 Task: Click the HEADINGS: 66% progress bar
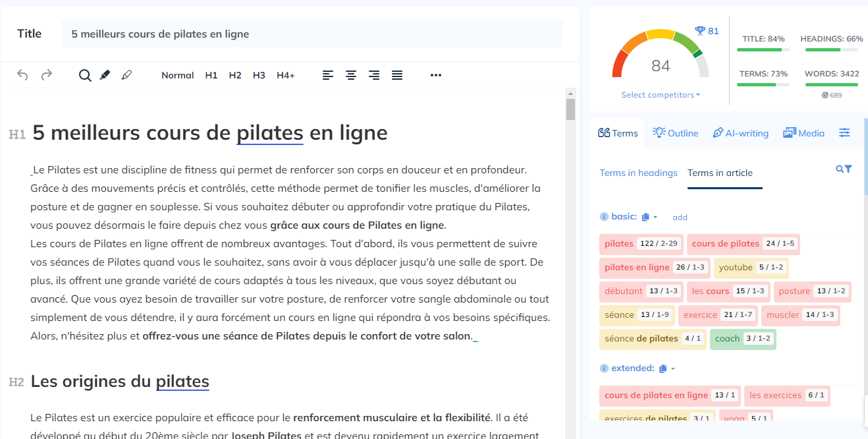point(832,49)
